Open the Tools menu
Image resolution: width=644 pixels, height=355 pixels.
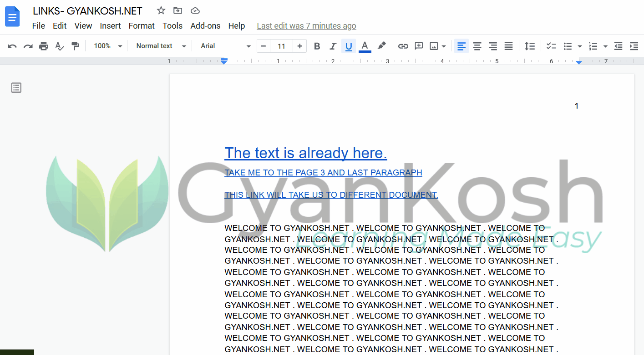click(x=172, y=26)
